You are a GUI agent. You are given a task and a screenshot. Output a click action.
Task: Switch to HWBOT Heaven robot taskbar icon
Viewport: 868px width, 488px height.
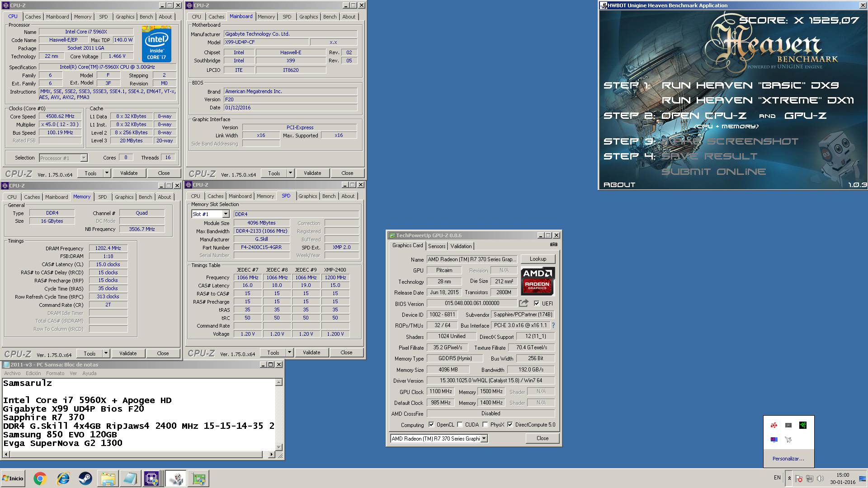(176, 479)
